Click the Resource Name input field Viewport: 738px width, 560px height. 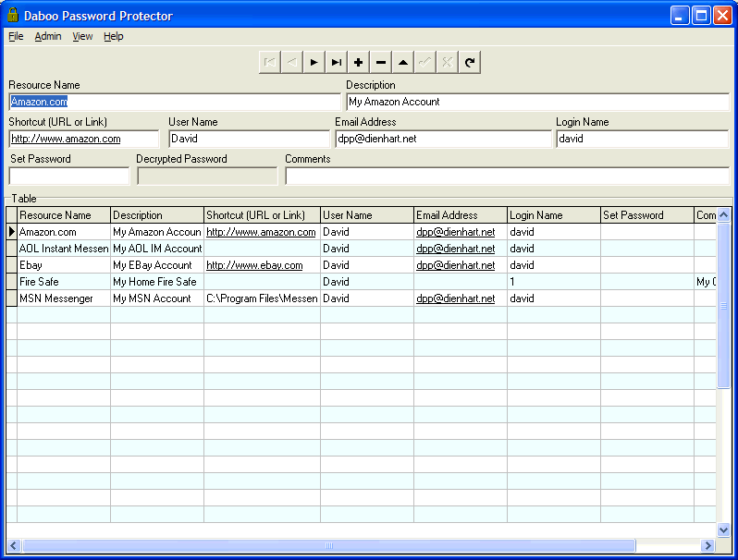175,102
